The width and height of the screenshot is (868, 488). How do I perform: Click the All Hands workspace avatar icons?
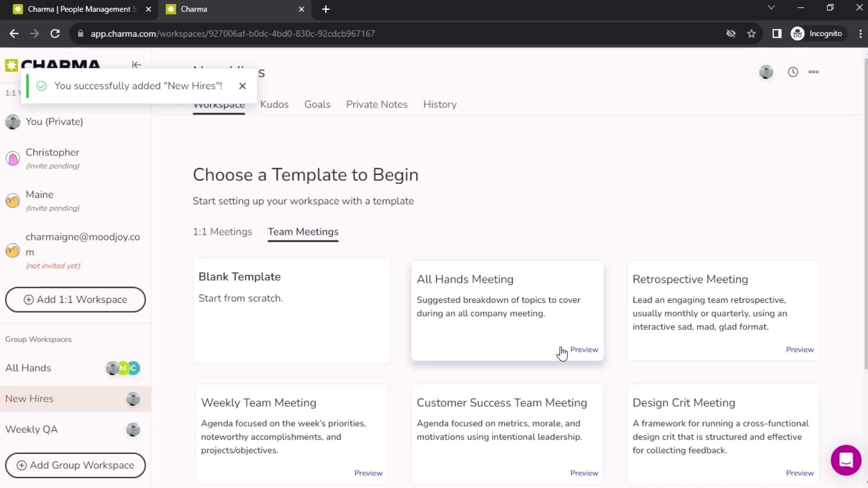[x=122, y=368]
